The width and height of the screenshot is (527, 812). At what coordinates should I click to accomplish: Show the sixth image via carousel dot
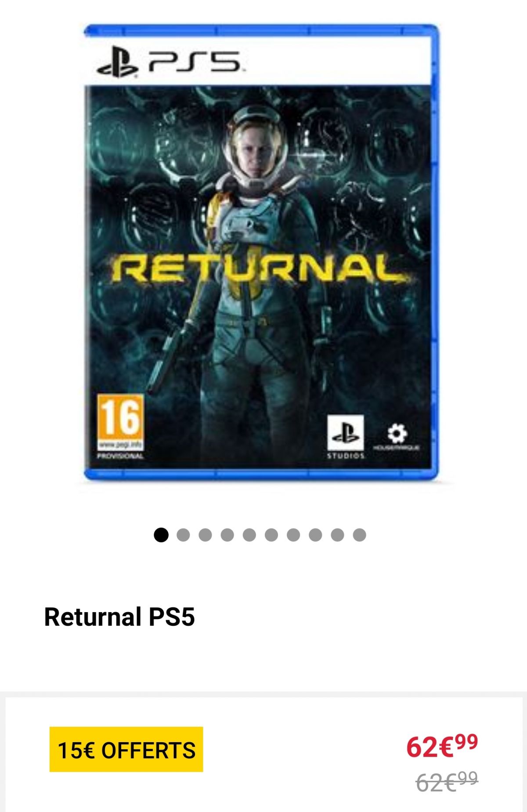click(271, 535)
